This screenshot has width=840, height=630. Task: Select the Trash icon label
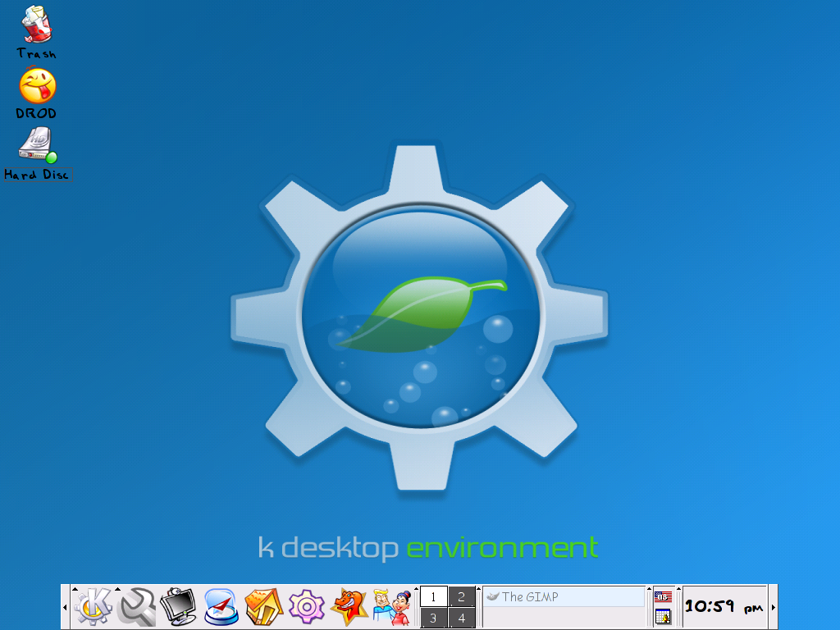pos(36,53)
